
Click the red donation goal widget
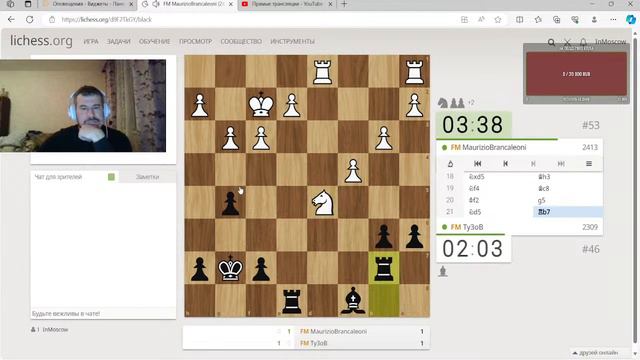[x=576, y=74]
